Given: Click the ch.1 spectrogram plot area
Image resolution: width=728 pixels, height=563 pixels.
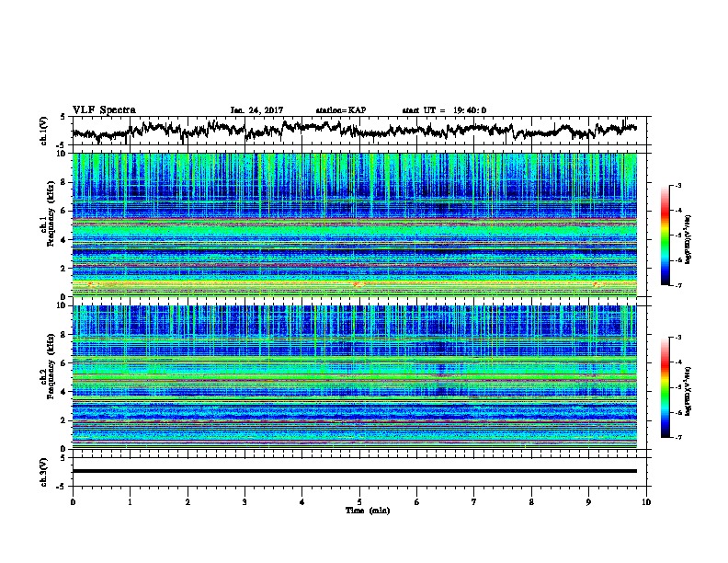Looking at the screenshot, I should [x=354, y=224].
